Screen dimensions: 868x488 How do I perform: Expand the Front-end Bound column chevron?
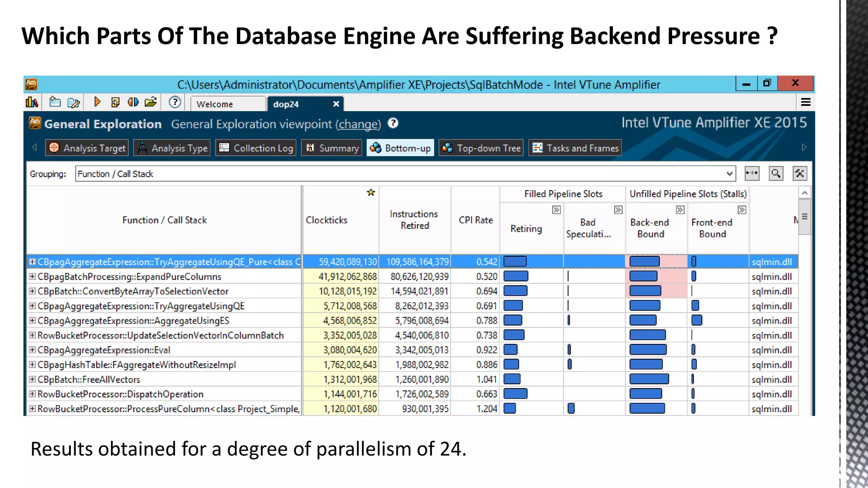point(742,210)
